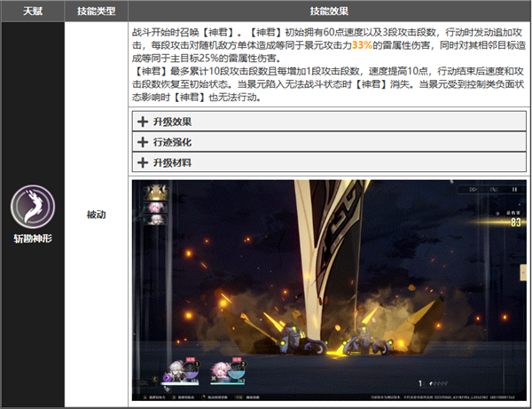Click the skill point indicator in battle screenshot
The image size is (532, 409).
click(x=434, y=383)
